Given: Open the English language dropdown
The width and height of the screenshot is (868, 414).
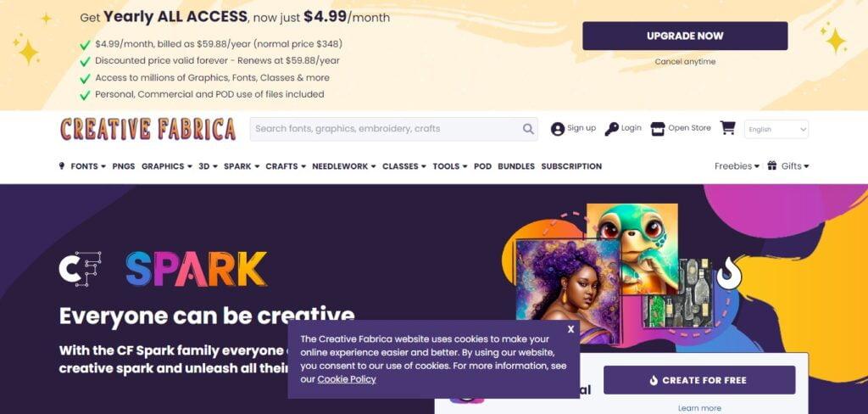Looking at the screenshot, I should 776,129.
